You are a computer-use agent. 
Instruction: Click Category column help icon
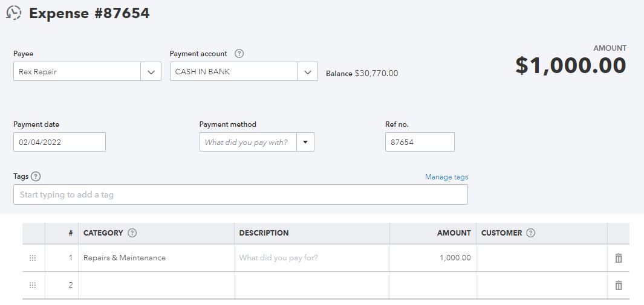(x=132, y=233)
